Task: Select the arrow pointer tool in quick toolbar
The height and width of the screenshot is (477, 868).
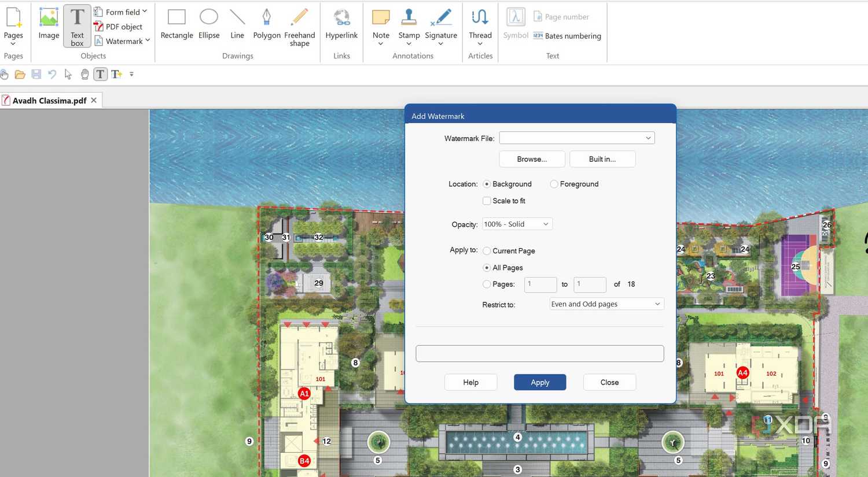Action: coord(68,74)
